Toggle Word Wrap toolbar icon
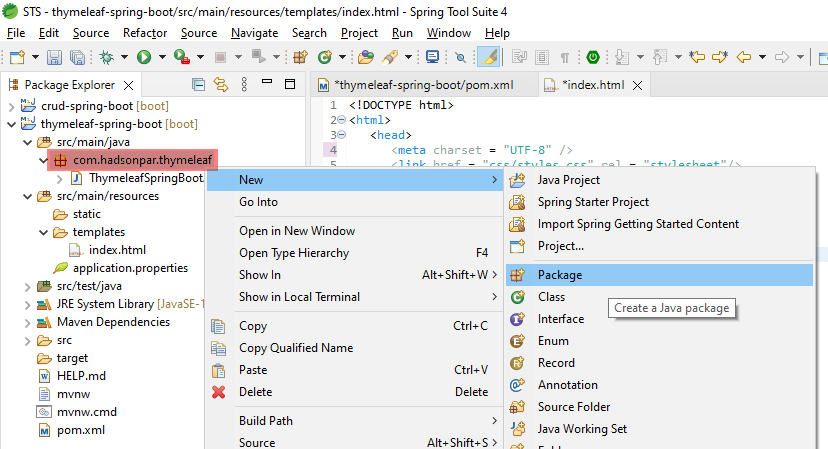Image resolution: width=828 pixels, height=449 pixels. click(520, 57)
